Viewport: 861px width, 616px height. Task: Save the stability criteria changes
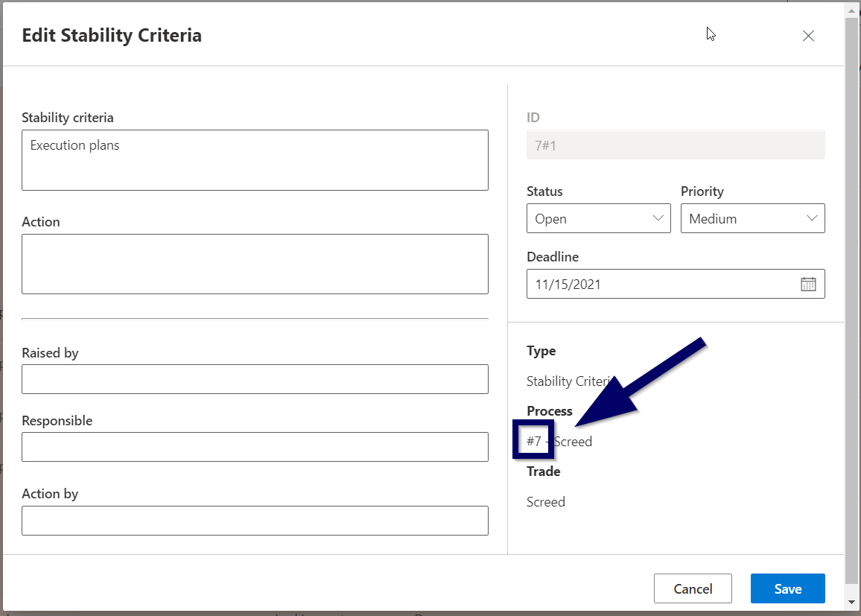click(787, 588)
